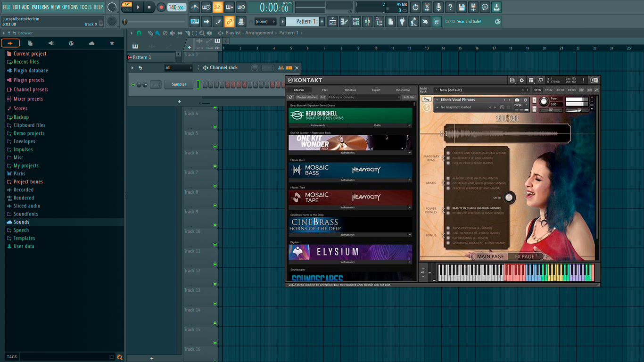Toggle playlist magnet snap icon
This screenshot has width=644, height=362.
click(139, 33)
